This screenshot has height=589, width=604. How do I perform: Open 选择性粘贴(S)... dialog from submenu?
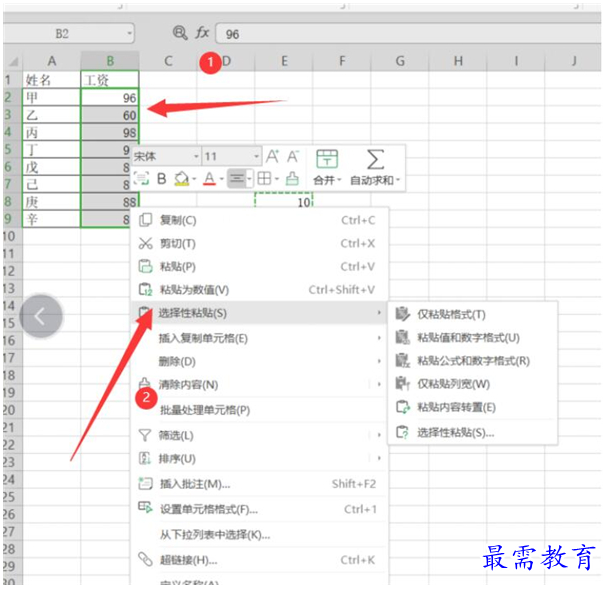click(x=473, y=433)
